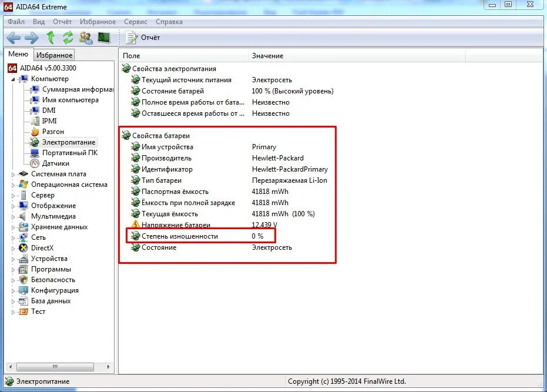Click the Операционная система Windows flag icon
The height and width of the screenshot is (392, 547).
pyautogui.click(x=24, y=185)
